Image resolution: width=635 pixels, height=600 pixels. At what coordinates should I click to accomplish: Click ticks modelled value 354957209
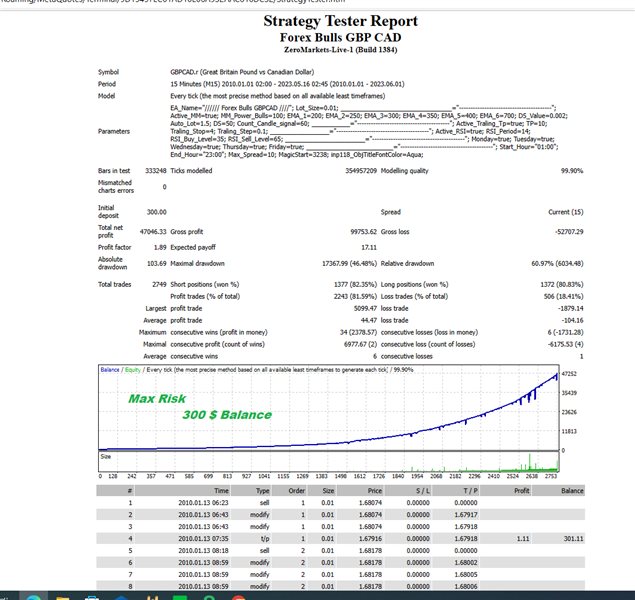click(361, 171)
